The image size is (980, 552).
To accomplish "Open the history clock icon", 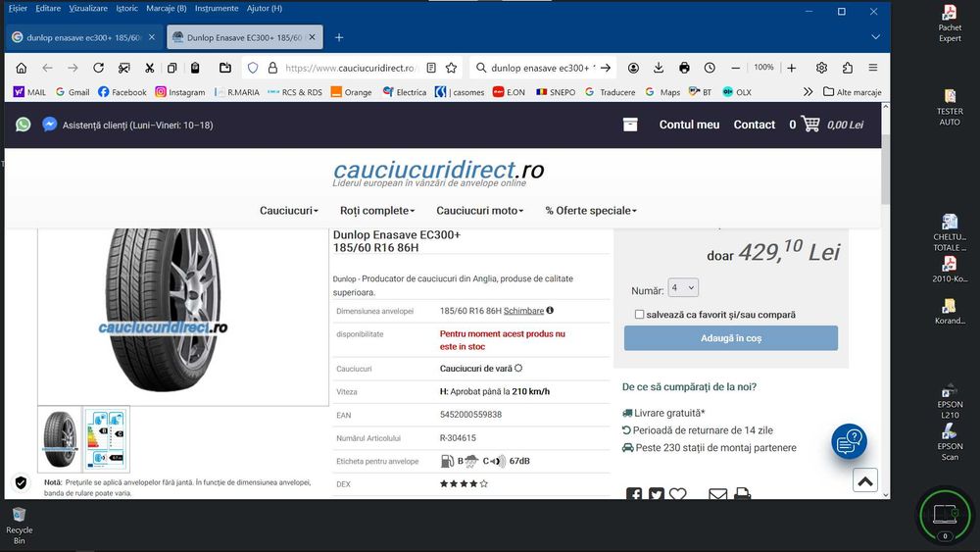I will tap(710, 68).
